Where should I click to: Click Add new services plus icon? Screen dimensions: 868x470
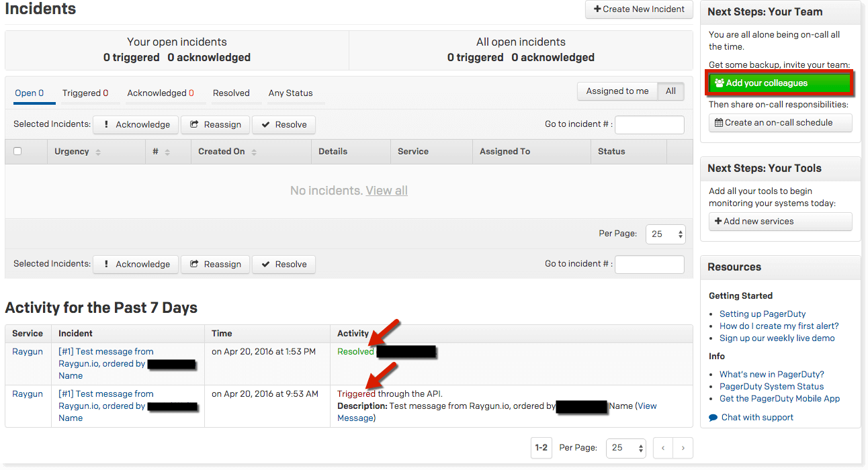(x=780, y=221)
